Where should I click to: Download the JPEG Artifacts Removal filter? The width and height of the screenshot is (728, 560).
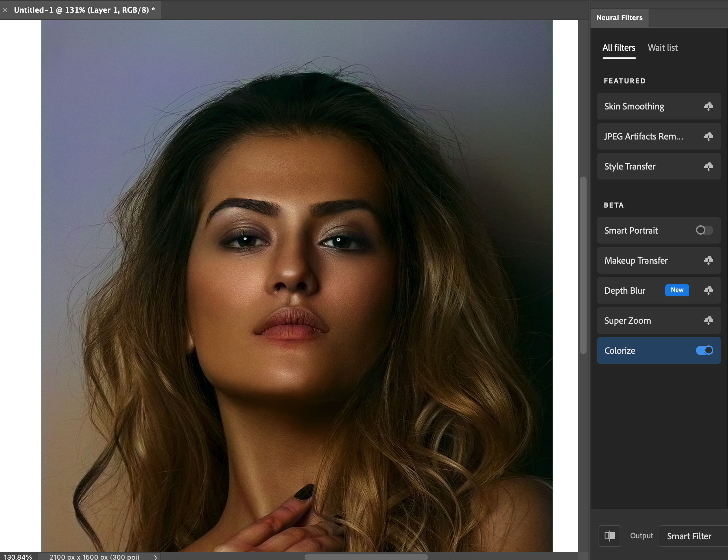point(709,136)
